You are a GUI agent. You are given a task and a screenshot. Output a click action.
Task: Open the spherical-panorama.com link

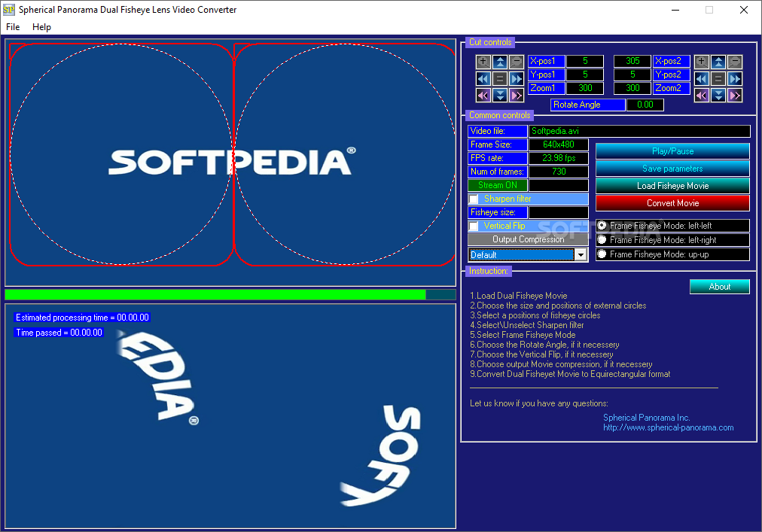(668, 427)
